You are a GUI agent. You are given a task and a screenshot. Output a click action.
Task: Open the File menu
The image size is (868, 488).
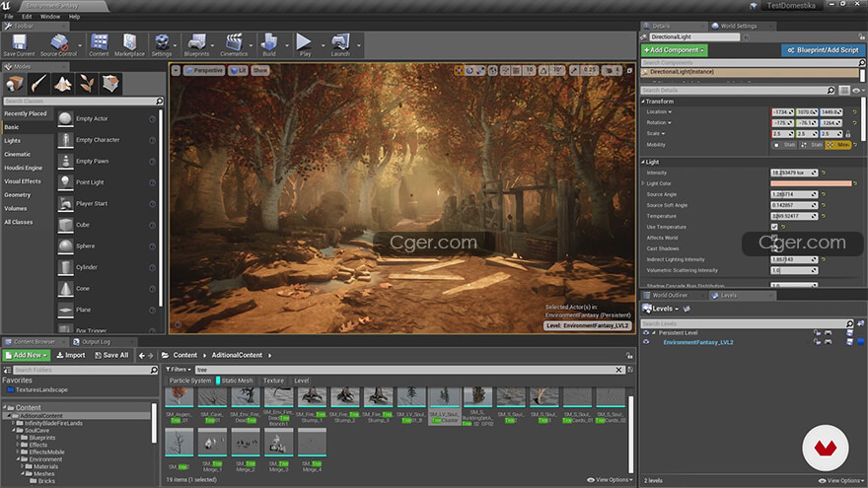pos(9,17)
